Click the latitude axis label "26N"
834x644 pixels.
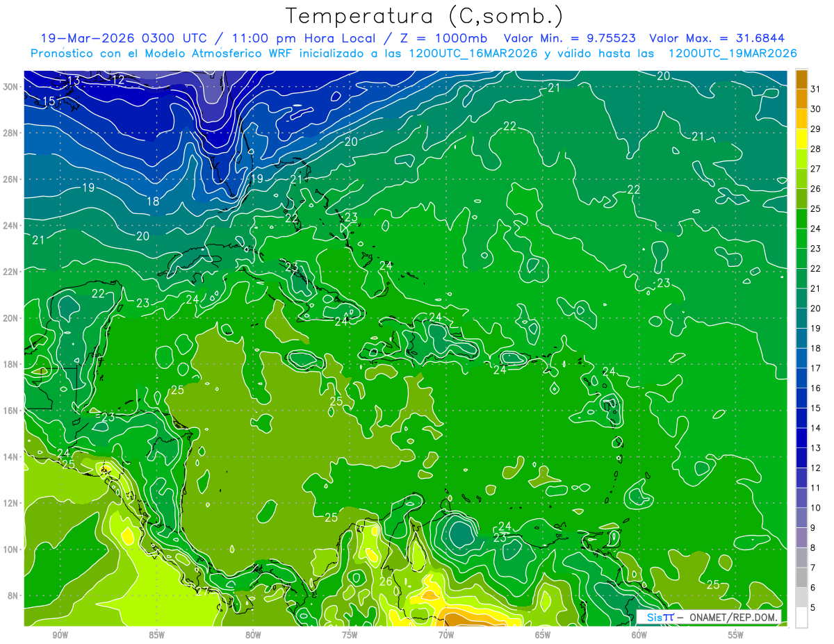(x=10, y=179)
